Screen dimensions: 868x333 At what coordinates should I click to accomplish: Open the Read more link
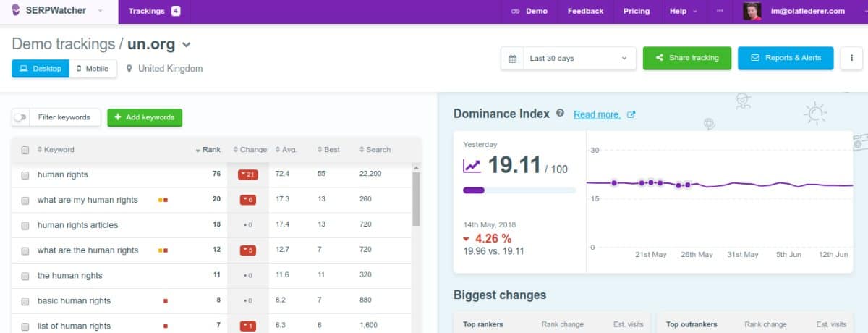(x=597, y=114)
